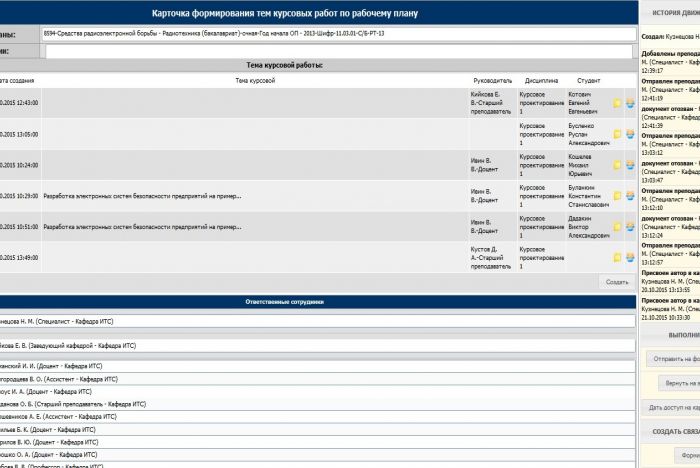Viewport: 700px width, 468px height.
Task: Click the empty text field below the plan field
Action: pos(340,51)
